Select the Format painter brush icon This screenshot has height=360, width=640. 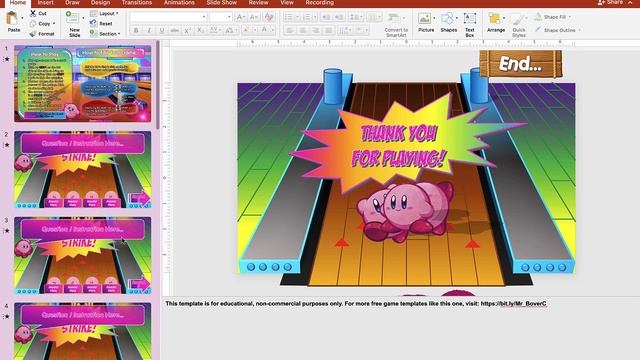pos(33,34)
